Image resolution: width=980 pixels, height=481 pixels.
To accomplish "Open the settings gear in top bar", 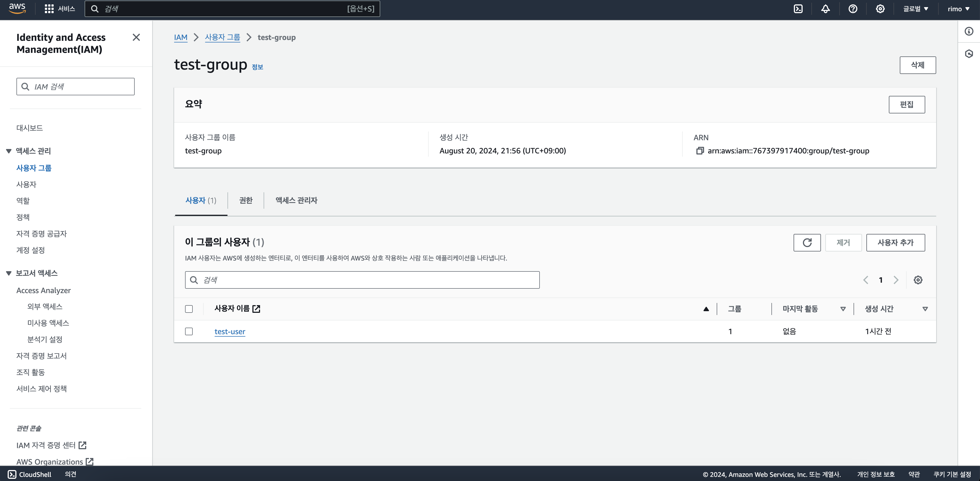I will 880,9.
